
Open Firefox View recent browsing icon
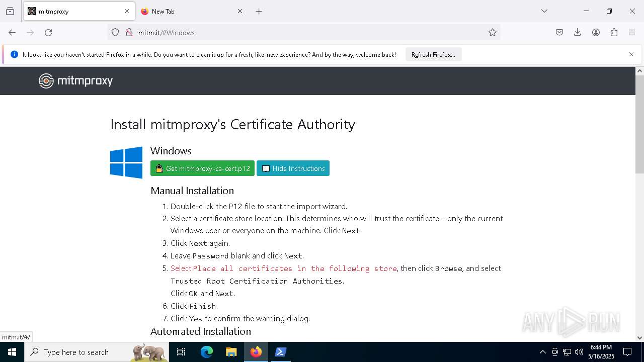point(10,11)
